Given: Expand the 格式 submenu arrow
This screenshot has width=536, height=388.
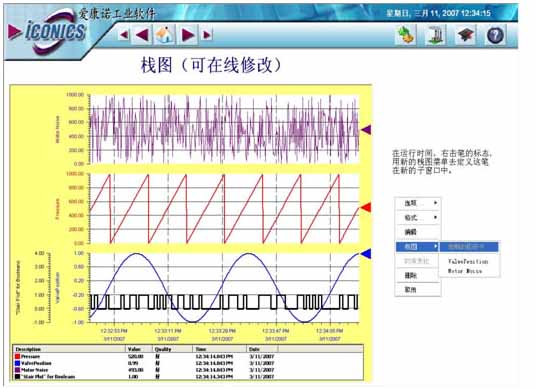Looking at the screenshot, I should (436, 217).
